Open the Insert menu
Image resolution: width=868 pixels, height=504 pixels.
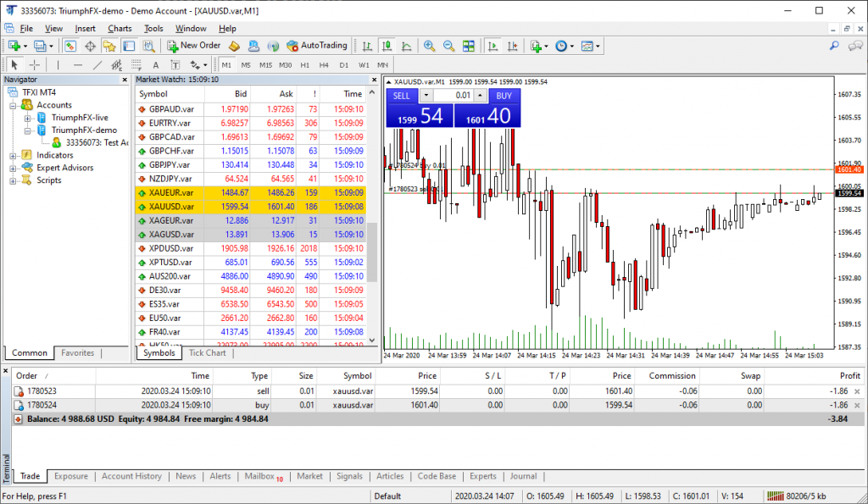86,28
